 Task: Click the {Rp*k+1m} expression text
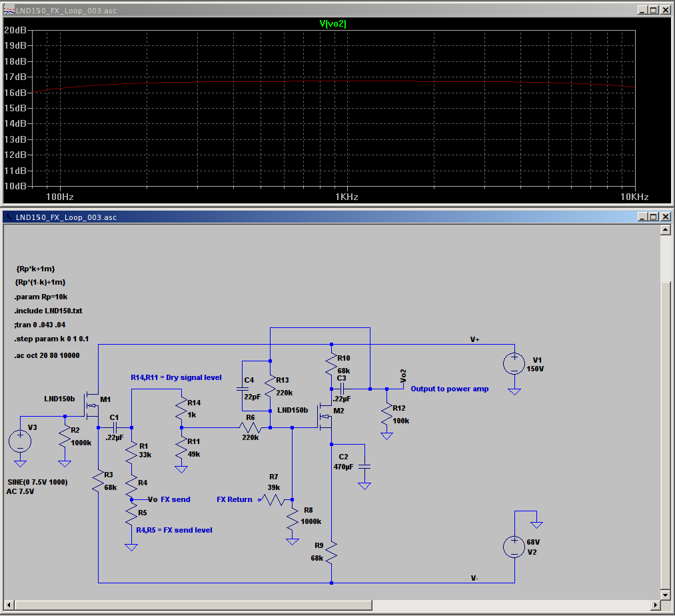[x=36, y=269]
